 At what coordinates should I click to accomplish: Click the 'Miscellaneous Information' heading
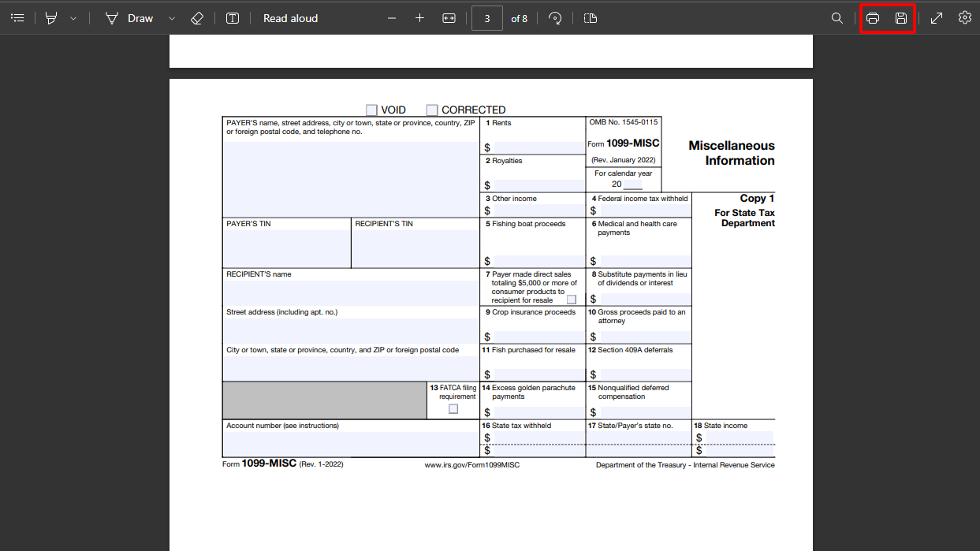pos(732,153)
